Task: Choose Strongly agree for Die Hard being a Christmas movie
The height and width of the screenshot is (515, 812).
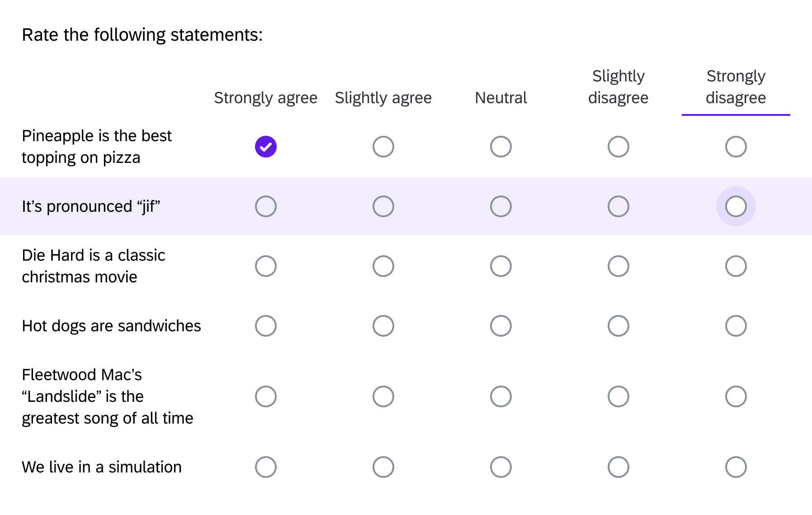Action: tap(265, 266)
